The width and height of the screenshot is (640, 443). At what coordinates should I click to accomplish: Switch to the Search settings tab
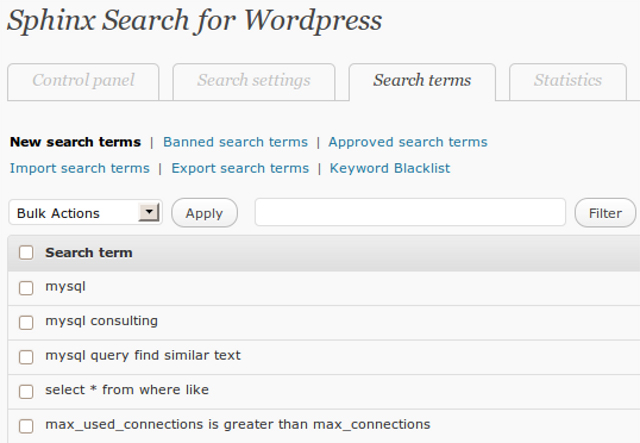pos(253,81)
